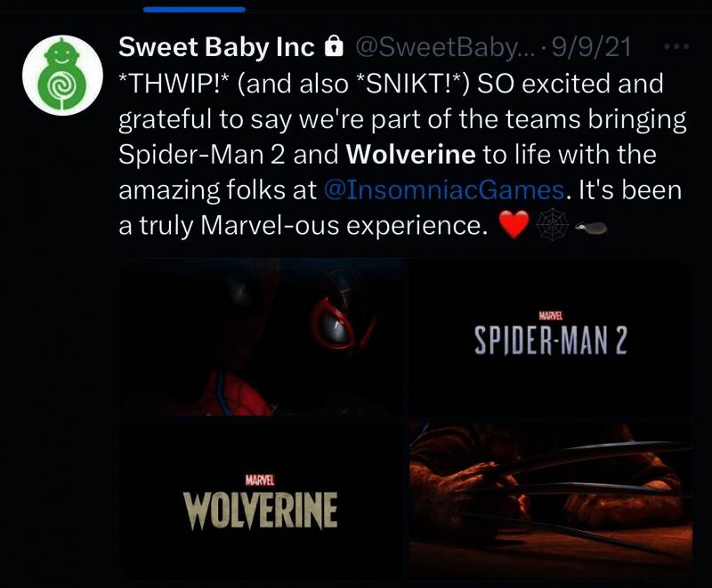712x588 pixels.
Task: Click the claw emoji after the web
Action: (591, 227)
